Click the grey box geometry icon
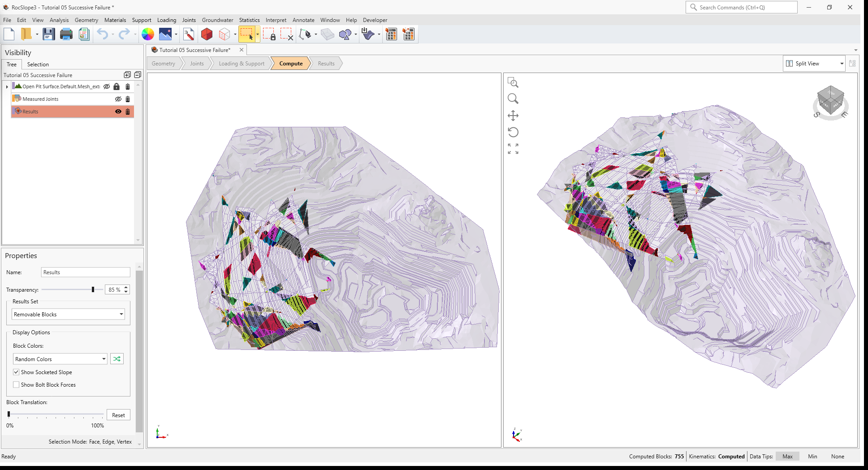The image size is (868, 470). (x=328, y=34)
